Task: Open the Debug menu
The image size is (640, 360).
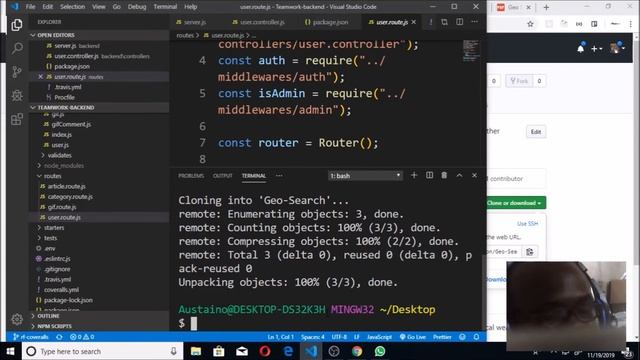Action: pos(137,7)
